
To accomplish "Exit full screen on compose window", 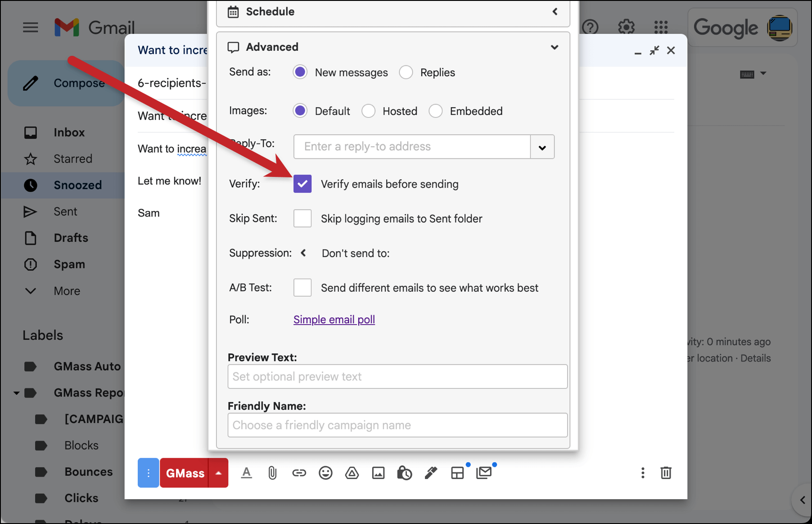I will click(x=654, y=50).
